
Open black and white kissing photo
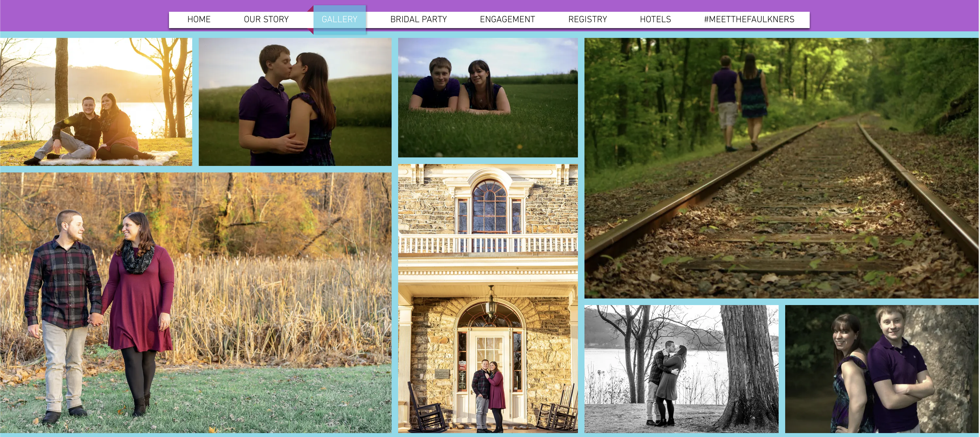coord(681,369)
